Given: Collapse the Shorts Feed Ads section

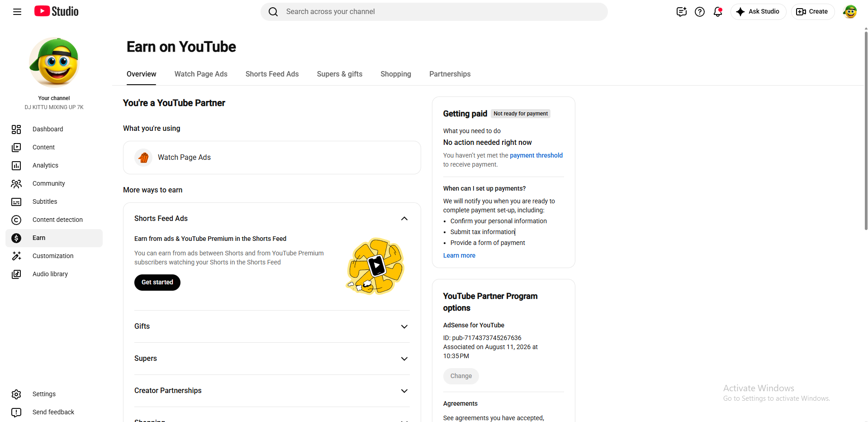Looking at the screenshot, I should pyautogui.click(x=404, y=219).
